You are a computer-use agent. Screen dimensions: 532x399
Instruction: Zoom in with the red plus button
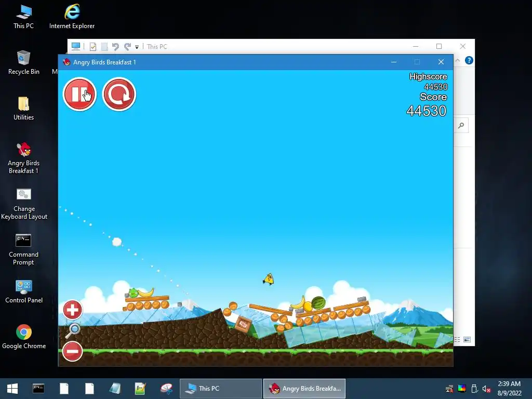click(x=72, y=310)
